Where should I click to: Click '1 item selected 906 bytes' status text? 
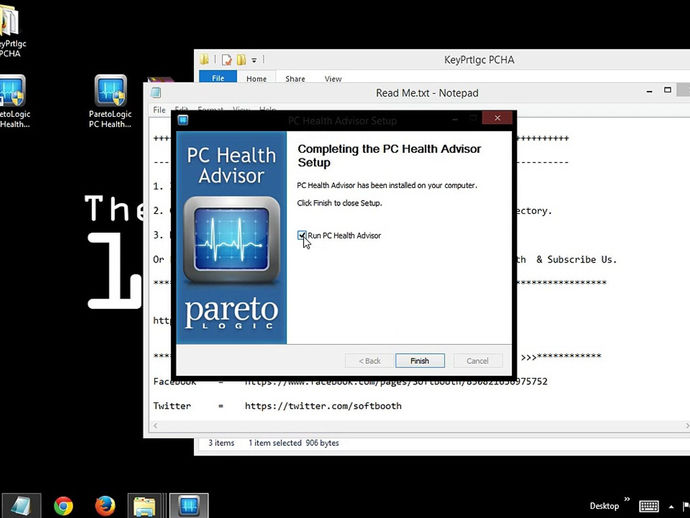click(x=294, y=443)
